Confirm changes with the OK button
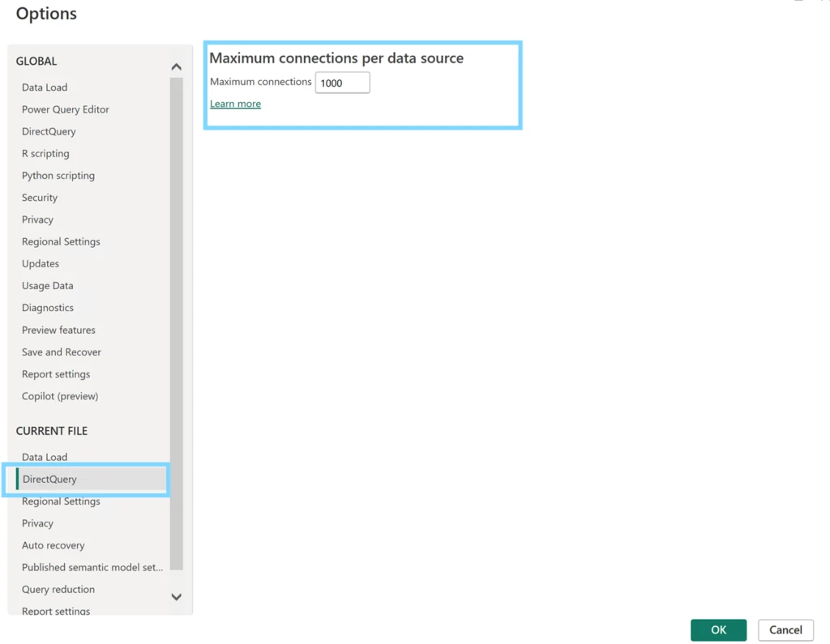 click(718, 629)
